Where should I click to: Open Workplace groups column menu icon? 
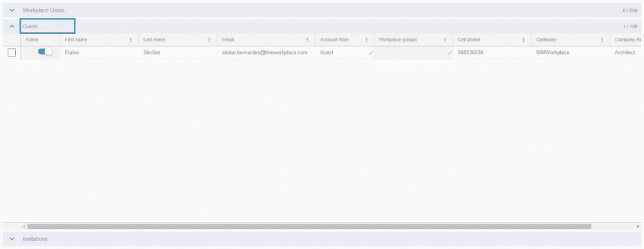pyautogui.click(x=445, y=40)
